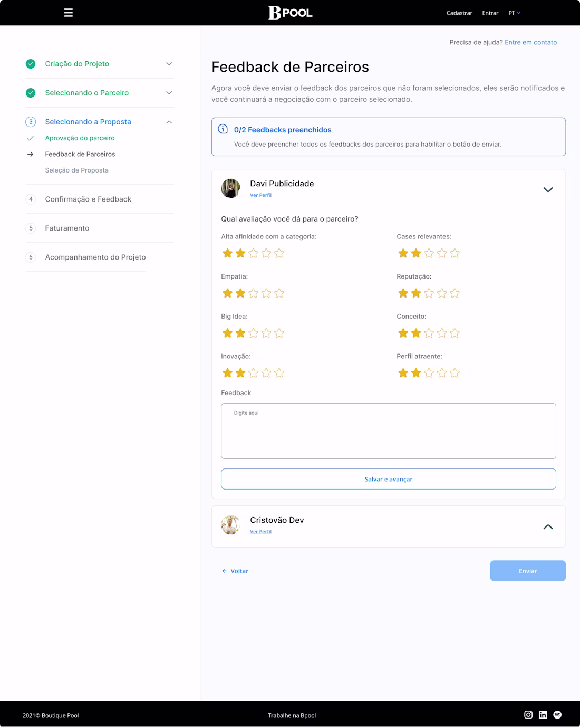Viewport: 580px width, 728px height.
Task: Open the hamburger menu icon
Action: tap(69, 13)
